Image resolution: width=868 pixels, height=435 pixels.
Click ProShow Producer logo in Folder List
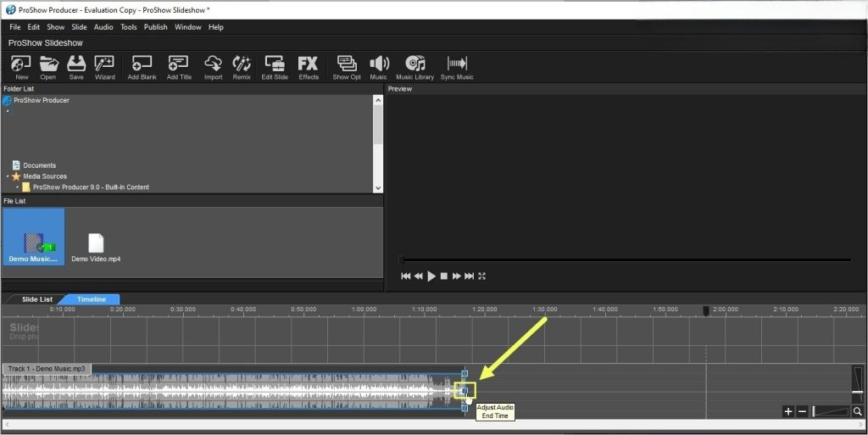[x=7, y=100]
